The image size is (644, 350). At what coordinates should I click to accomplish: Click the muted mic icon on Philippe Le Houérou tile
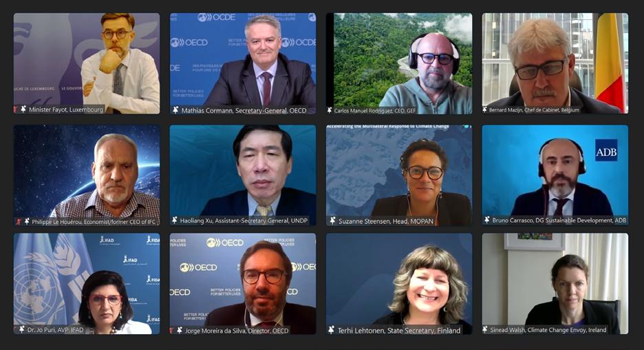[x=19, y=222]
